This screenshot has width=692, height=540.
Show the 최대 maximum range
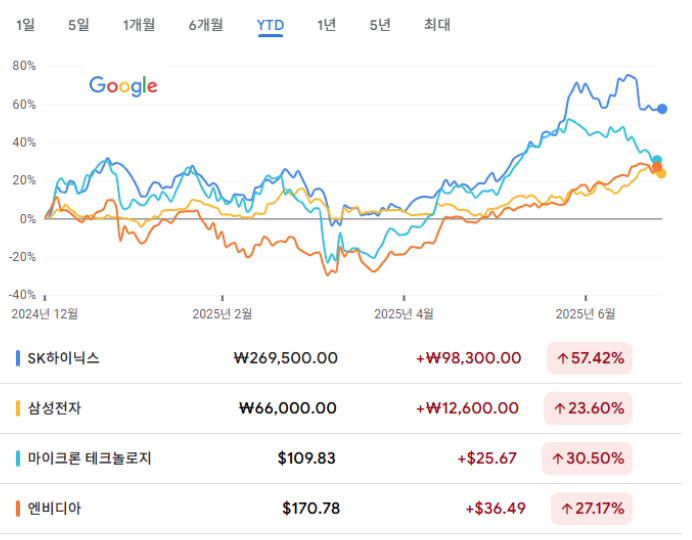(437, 25)
